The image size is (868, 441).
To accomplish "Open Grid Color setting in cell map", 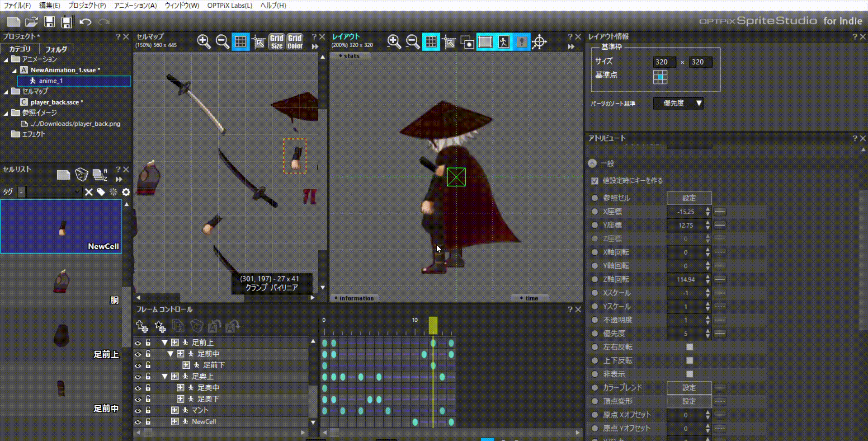I will coord(295,42).
